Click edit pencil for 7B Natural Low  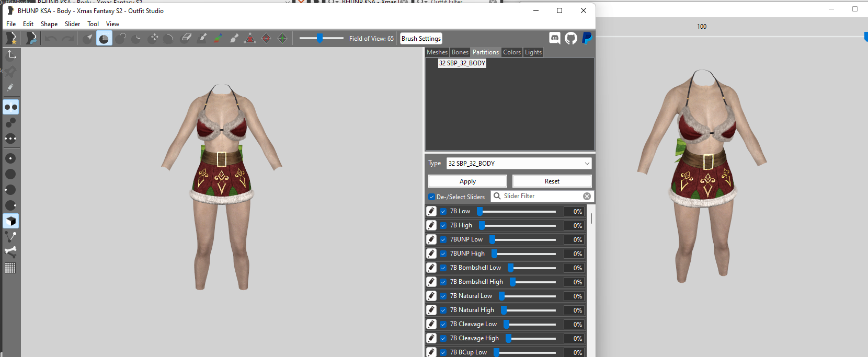pos(431,296)
